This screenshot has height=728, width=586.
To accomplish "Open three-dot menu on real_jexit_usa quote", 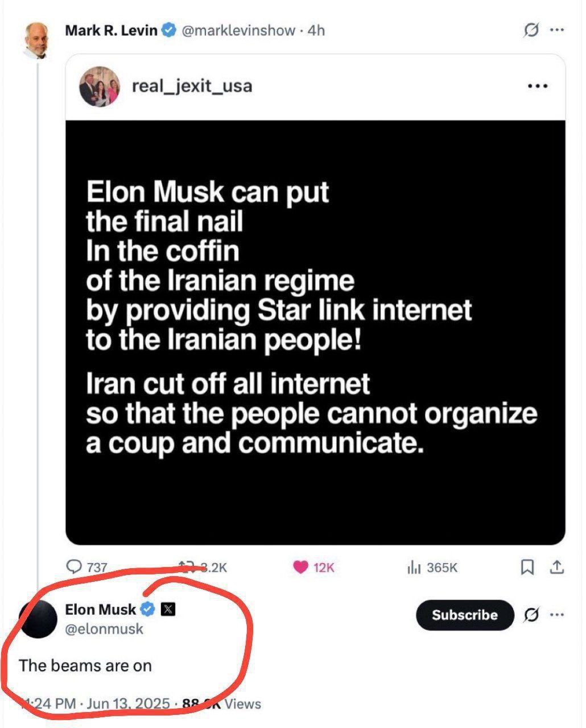I will tap(538, 86).
